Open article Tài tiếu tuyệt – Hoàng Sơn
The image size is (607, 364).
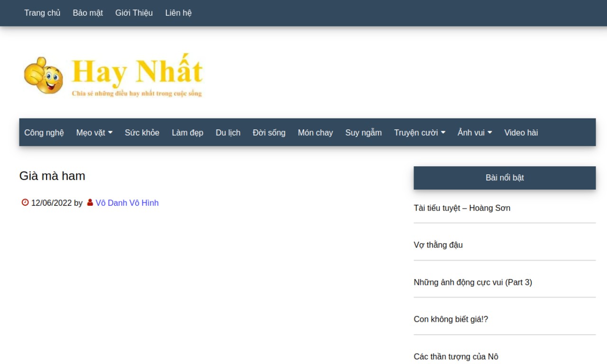point(462,208)
